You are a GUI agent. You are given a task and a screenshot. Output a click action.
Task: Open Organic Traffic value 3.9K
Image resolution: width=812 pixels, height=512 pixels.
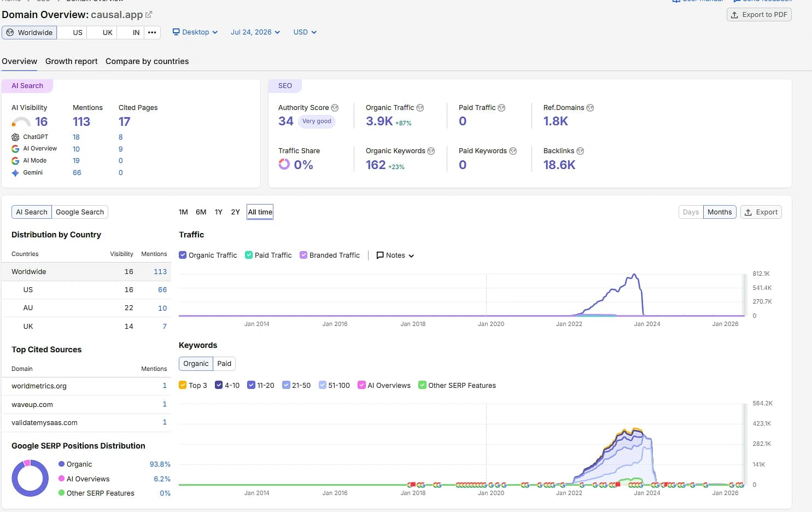tap(379, 121)
